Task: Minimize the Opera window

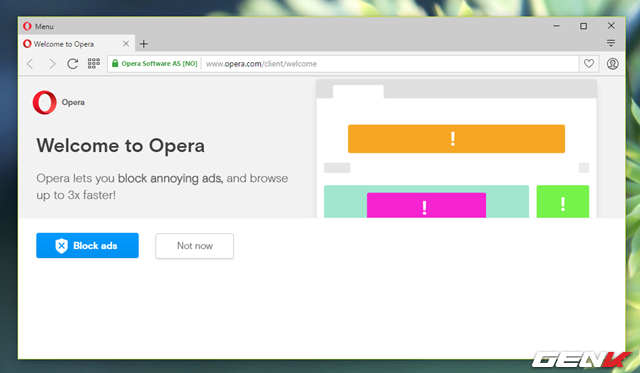Action: pyautogui.click(x=556, y=26)
